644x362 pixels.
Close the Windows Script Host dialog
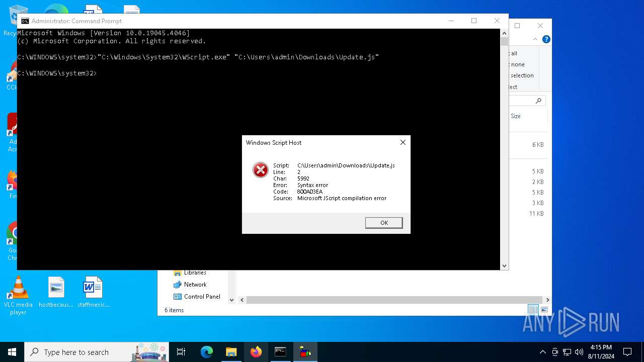pyautogui.click(x=403, y=142)
